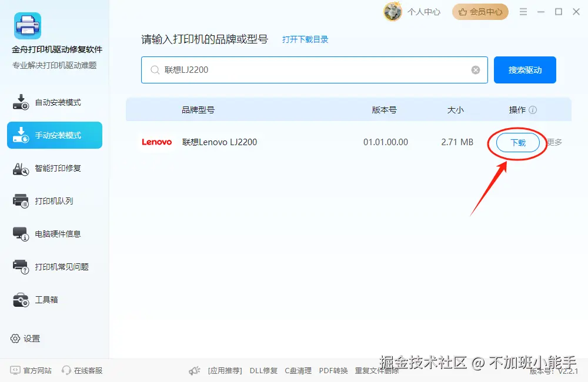Viewport: 588px width, 382px height.
Task: Click 更多 next to download button
Action: [x=554, y=142]
